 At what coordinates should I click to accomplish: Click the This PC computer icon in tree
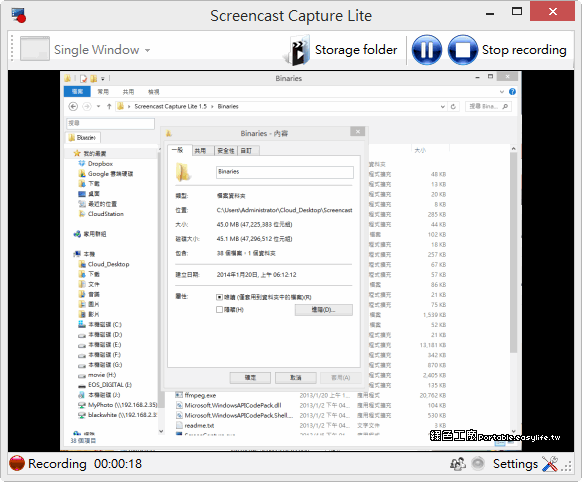[77, 254]
